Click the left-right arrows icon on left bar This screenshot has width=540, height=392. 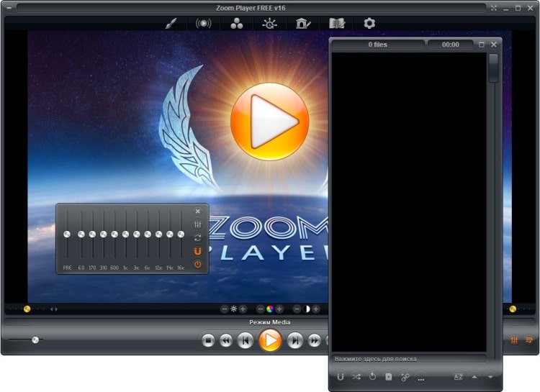pos(54,309)
